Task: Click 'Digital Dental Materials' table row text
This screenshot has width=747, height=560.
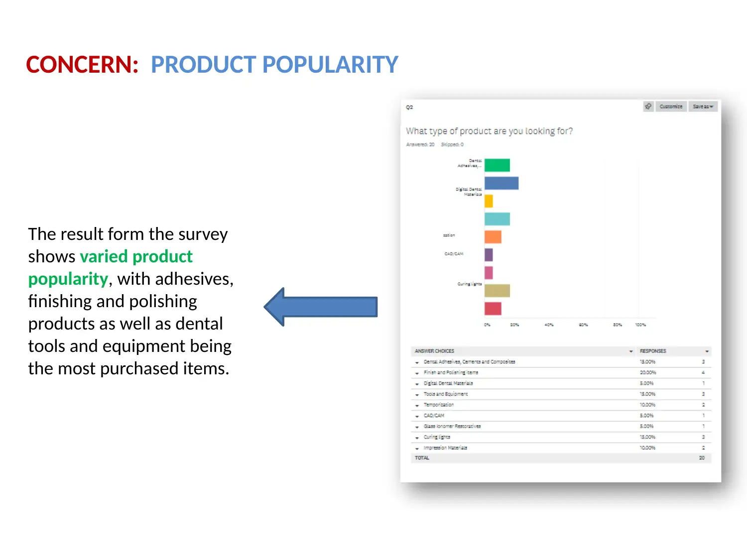Action: (448, 383)
